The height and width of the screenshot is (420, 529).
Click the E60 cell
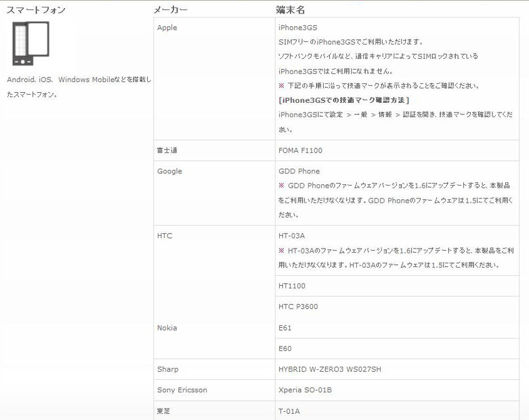[397, 349]
